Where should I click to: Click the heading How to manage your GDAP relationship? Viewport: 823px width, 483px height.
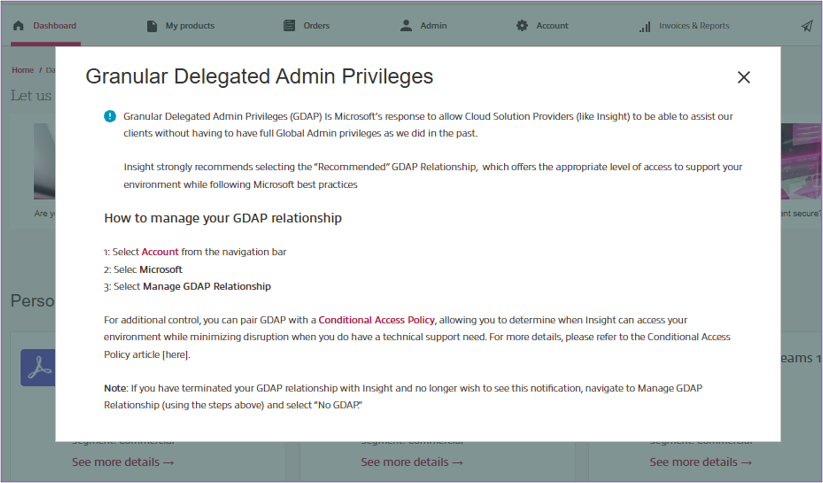pyautogui.click(x=223, y=218)
